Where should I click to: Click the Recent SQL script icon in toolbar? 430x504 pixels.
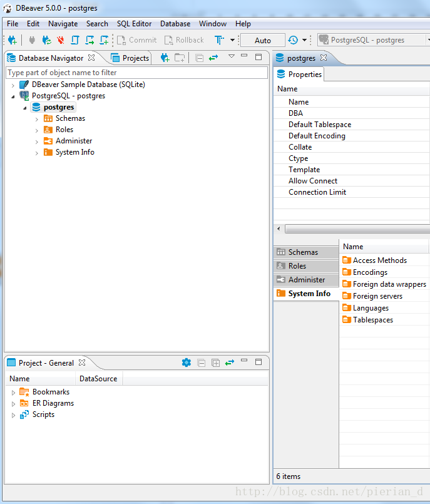click(90, 40)
